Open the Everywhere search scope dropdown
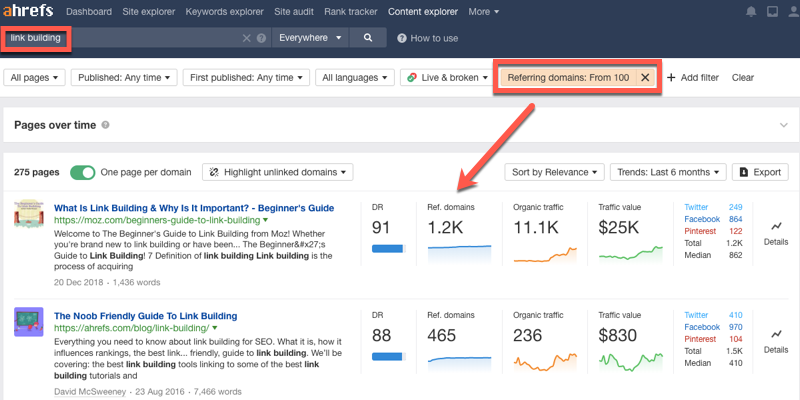The image size is (800, 400). coord(311,38)
